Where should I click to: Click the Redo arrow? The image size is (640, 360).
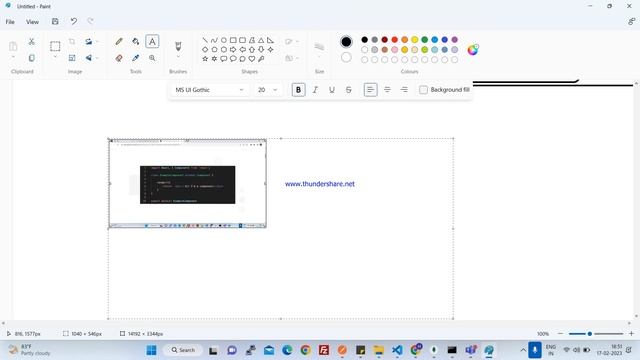pyautogui.click(x=90, y=21)
